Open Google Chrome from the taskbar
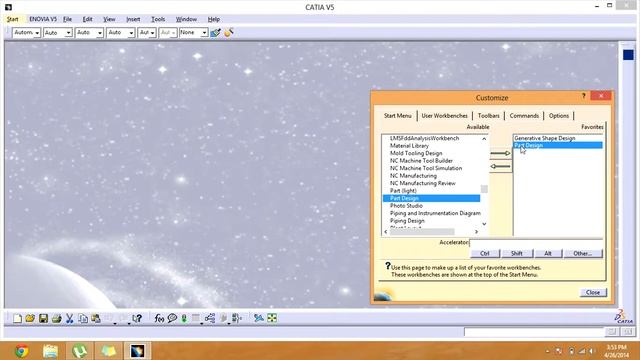Image resolution: width=640 pixels, height=360 pixels. [x=22, y=351]
